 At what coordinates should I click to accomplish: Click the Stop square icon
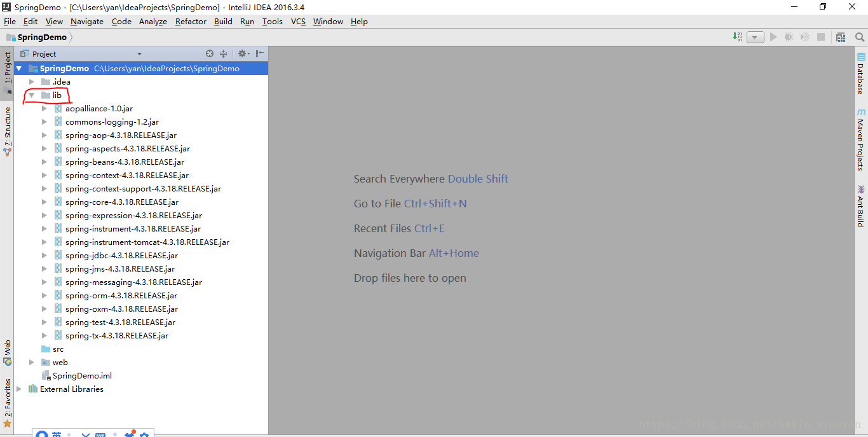(821, 37)
